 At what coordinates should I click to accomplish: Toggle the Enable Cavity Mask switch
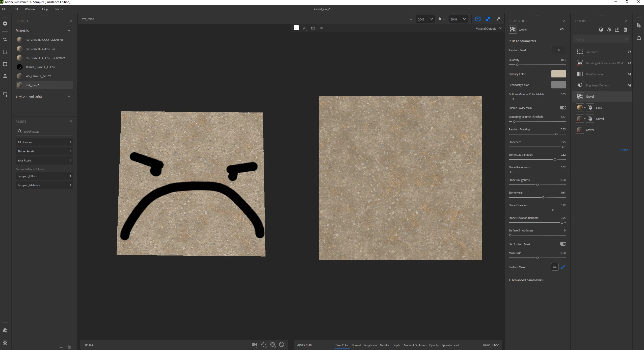563,108
